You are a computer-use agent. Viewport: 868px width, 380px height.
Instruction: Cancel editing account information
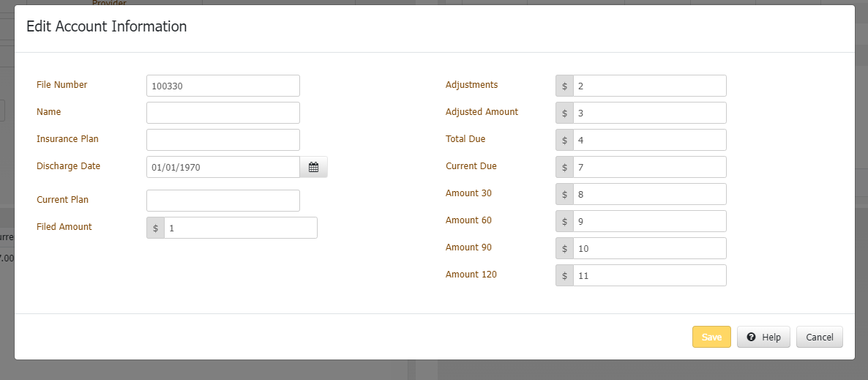[819, 337]
